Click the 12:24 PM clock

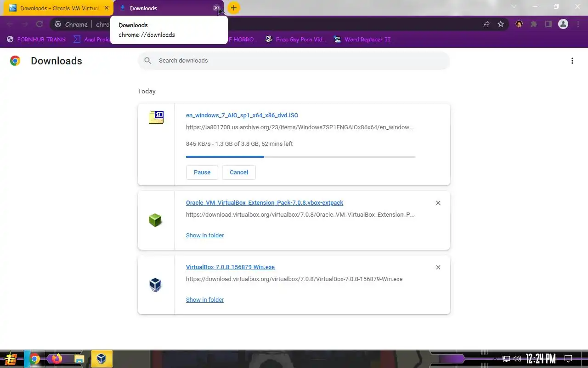coord(541,359)
